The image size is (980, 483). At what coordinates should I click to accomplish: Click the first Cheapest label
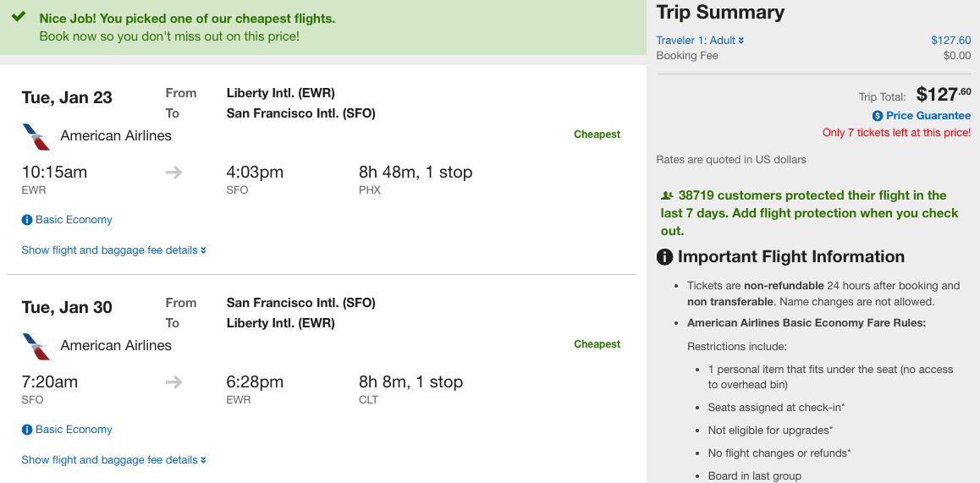pyautogui.click(x=597, y=134)
